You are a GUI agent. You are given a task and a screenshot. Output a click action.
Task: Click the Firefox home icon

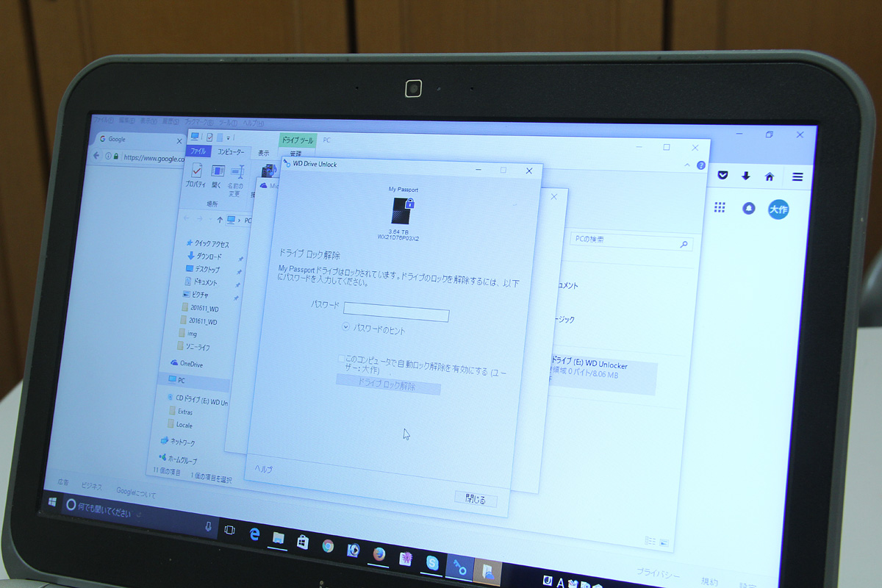coord(770,176)
